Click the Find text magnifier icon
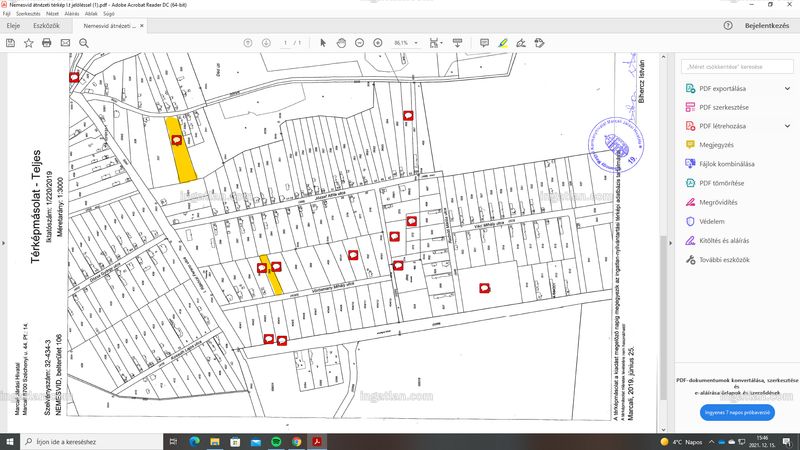Screen dimensions: 800x450 pyautogui.click(x=84, y=43)
